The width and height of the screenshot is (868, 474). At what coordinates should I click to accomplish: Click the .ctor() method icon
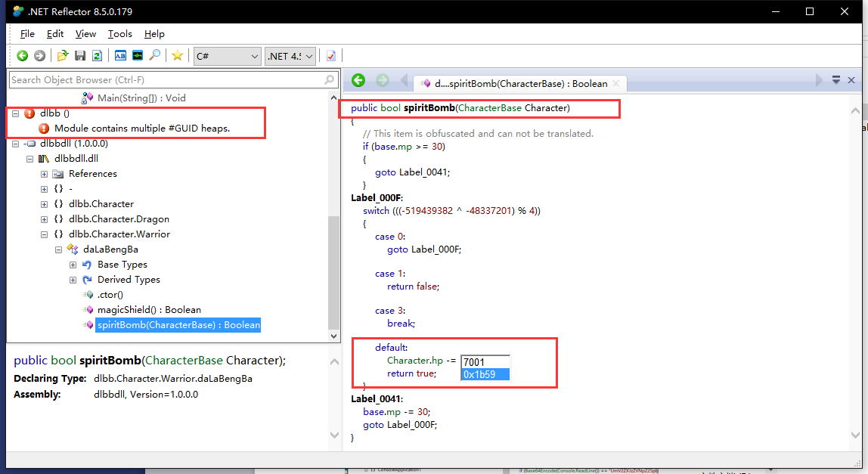coord(88,295)
